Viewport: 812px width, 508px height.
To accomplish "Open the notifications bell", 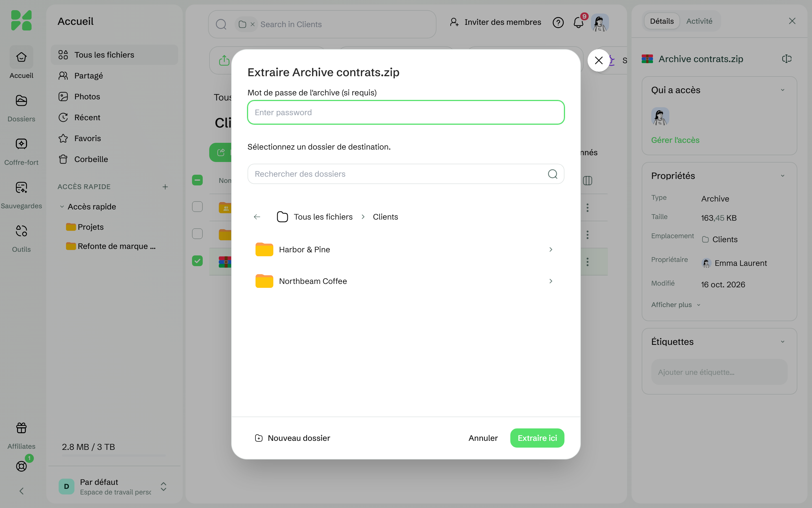I will pos(578,23).
